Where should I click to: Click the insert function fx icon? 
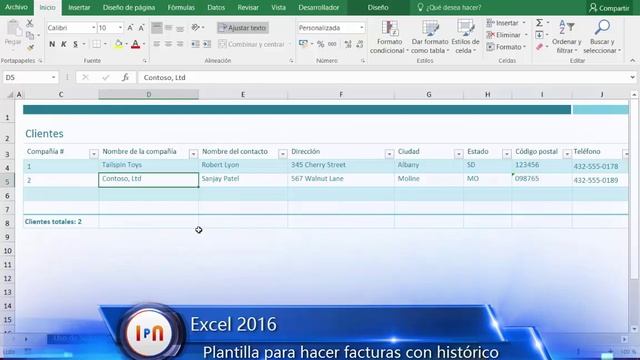coord(125,77)
